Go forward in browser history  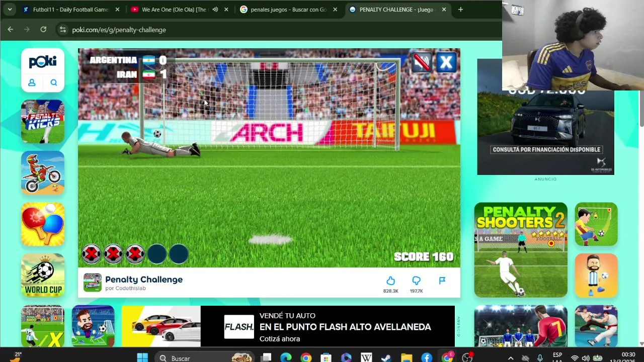[x=27, y=30]
